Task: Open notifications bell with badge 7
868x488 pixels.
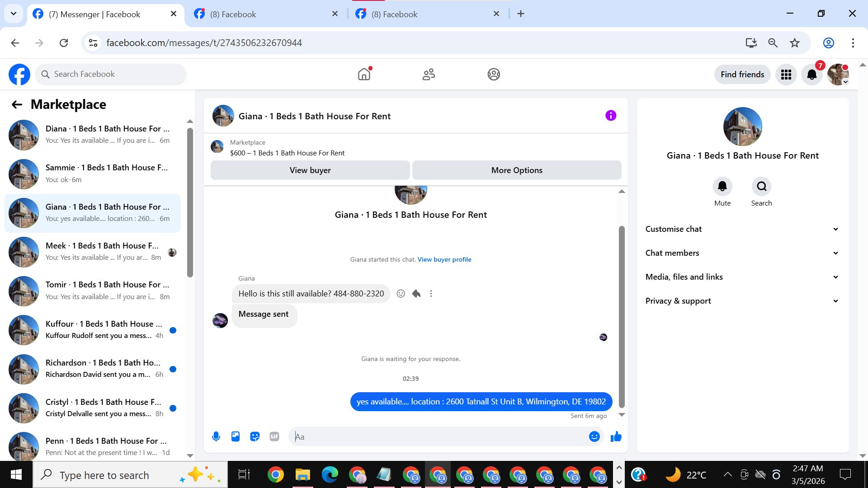Action: tap(812, 74)
